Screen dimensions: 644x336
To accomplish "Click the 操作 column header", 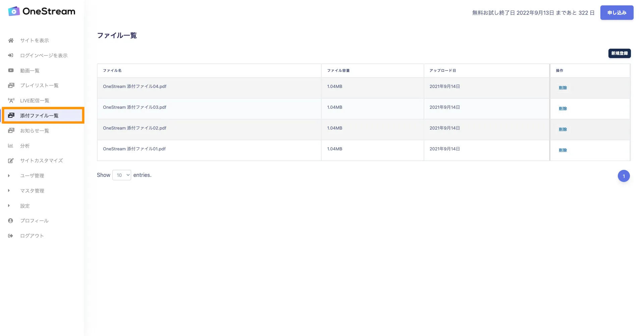I will 590,70.
